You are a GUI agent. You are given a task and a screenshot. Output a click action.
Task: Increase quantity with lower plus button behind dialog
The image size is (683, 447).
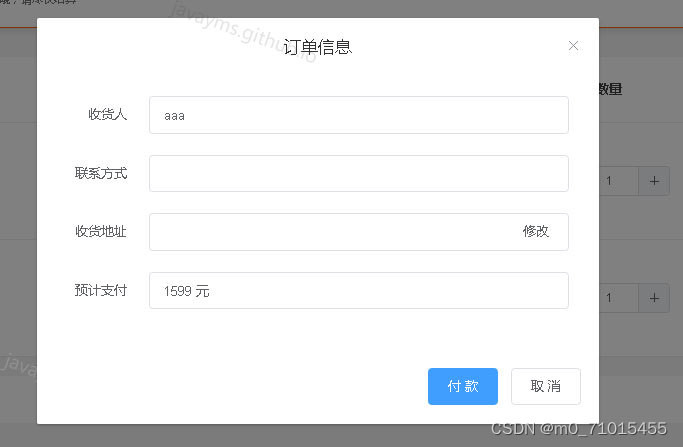(x=654, y=298)
